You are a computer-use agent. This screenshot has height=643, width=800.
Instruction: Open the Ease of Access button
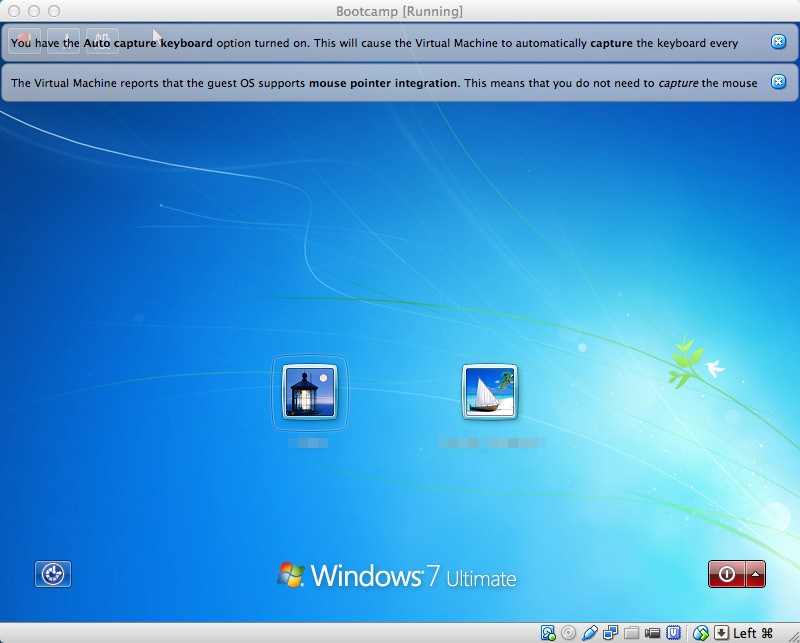pyautogui.click(x=53, y=574)
